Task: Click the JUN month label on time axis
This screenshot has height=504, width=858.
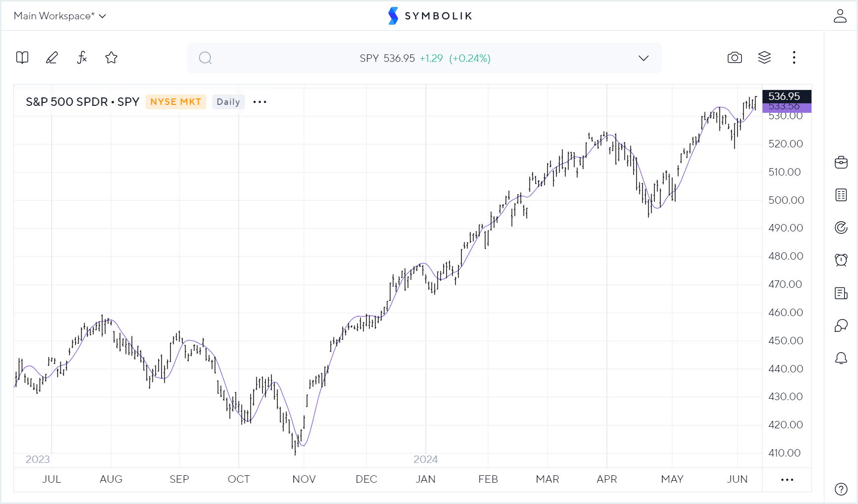Action: click(737, 479)
